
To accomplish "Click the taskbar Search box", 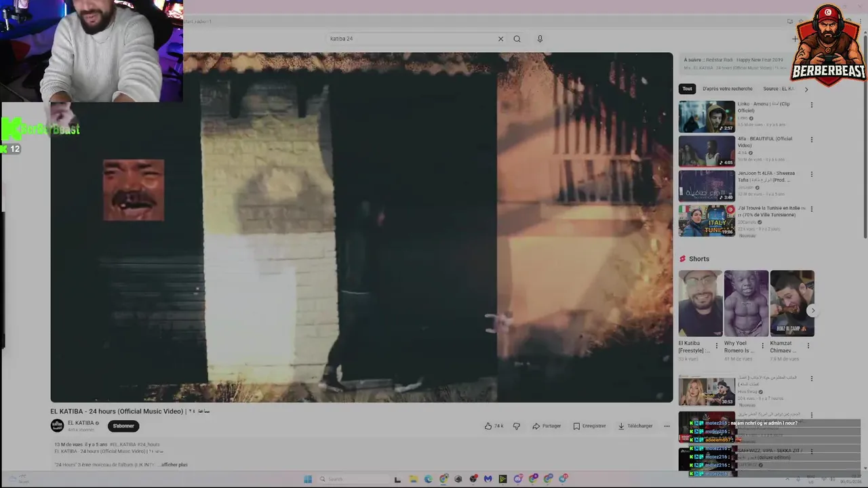I will point(353,479).
